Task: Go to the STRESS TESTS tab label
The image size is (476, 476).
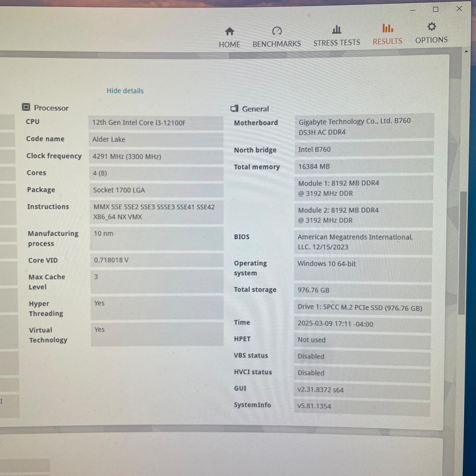Action: point(337,43)
